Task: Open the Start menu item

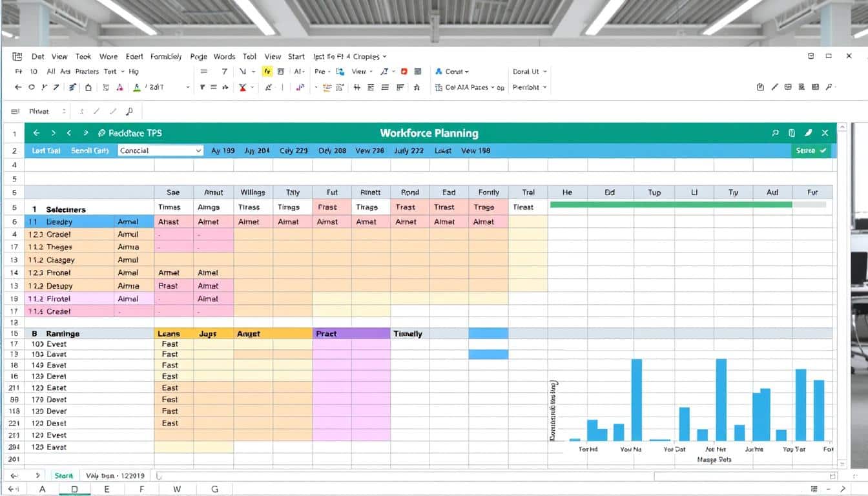Action: point(296,56)
